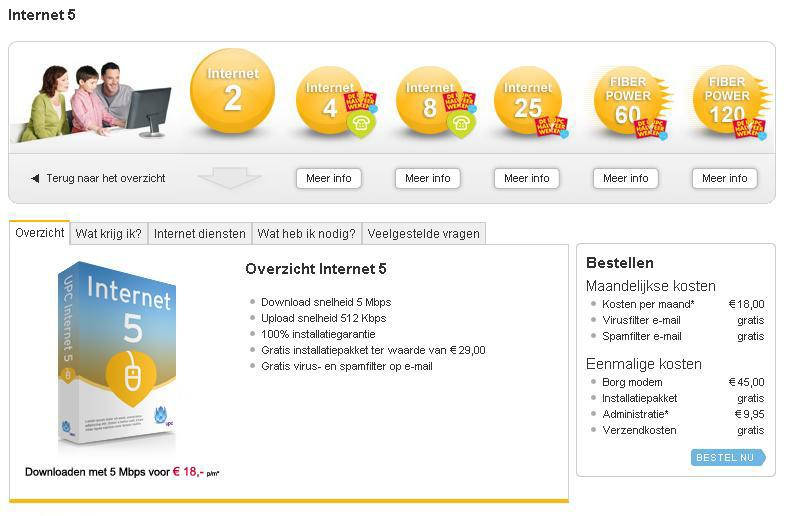Click the € 45,00 modem deposit price
Screen dimensions: 794x516
746,382
